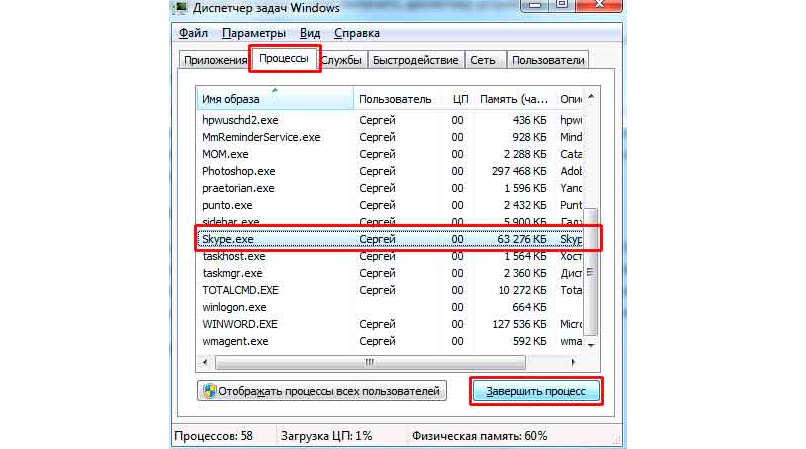Viewport: 806px width, 449px height.
Task: Click the Task Manager title bar icon
Action: (x=181, y=10)
